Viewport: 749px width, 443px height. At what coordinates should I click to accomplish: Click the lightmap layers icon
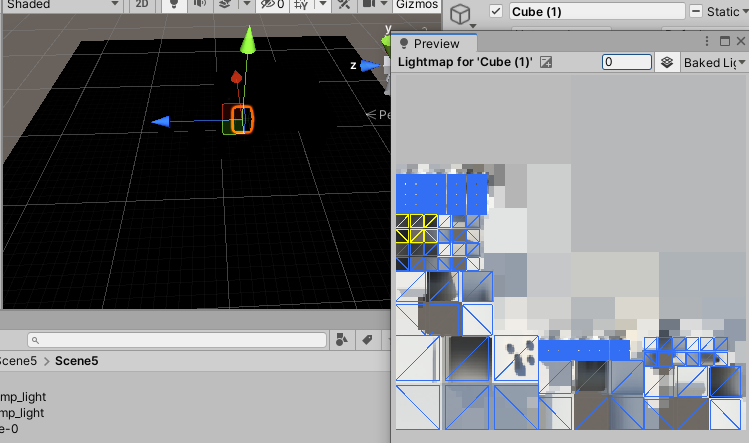667,63
